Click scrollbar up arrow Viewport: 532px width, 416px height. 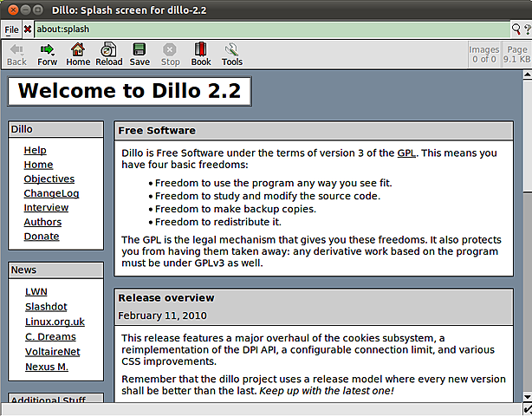[528, 75]
